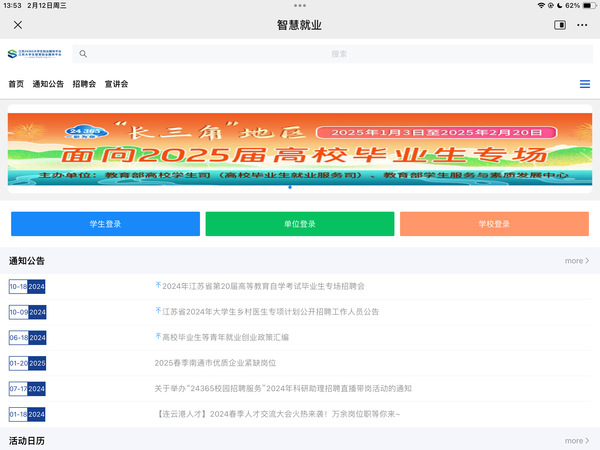Image resolution: width=600 pixels, height=450 pixels.
Task: Click the 10-09 2024 date badge
Action: tap(28, 312)
